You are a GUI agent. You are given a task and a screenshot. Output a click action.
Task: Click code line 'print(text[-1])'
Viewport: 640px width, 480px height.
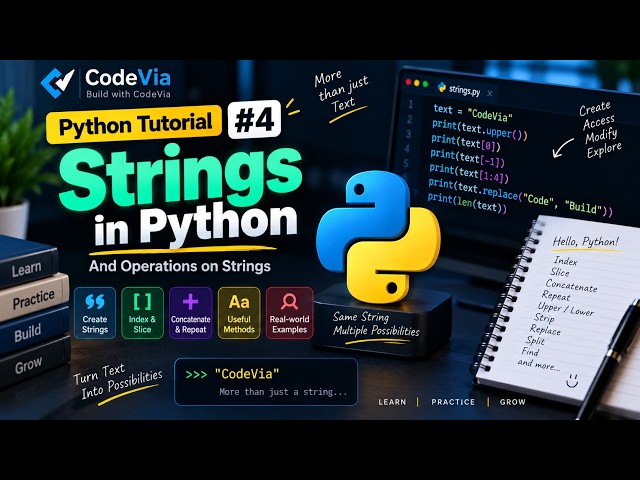(x=467, y=158)
